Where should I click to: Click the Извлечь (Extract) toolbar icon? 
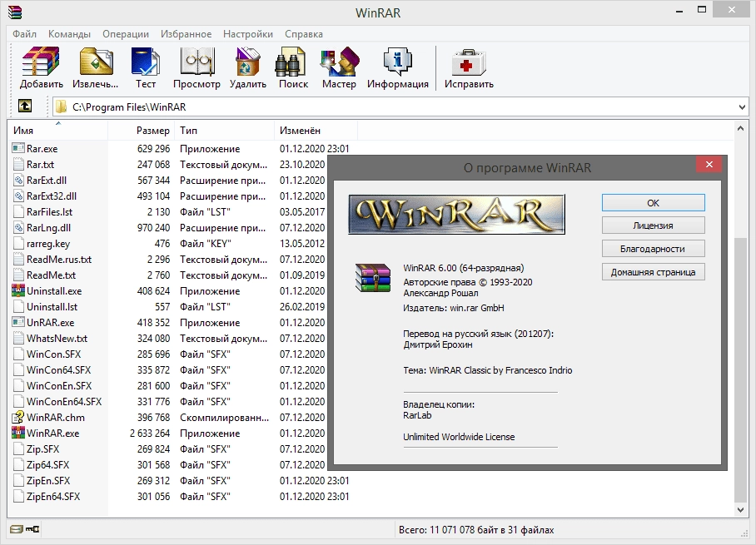pos(96,62)
